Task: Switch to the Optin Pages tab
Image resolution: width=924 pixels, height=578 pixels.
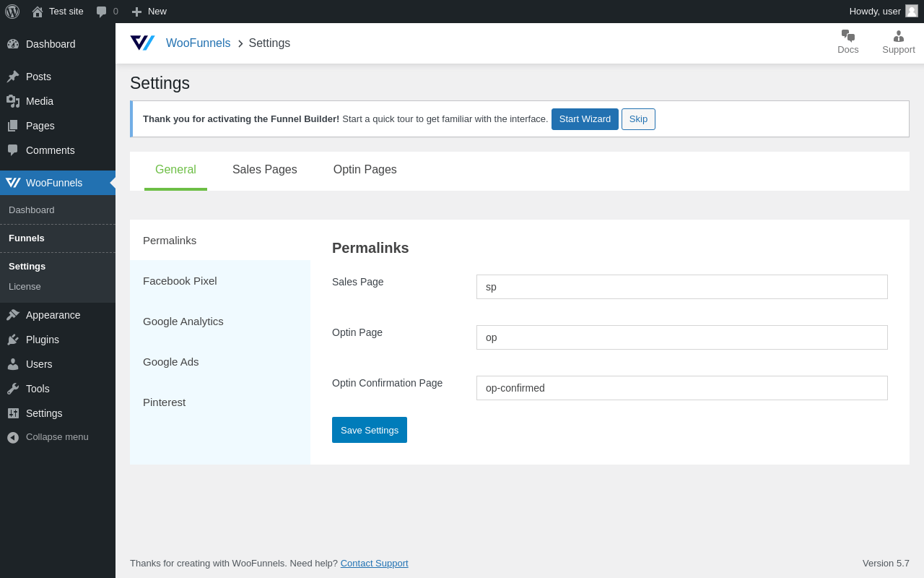Action: (365, 170)
